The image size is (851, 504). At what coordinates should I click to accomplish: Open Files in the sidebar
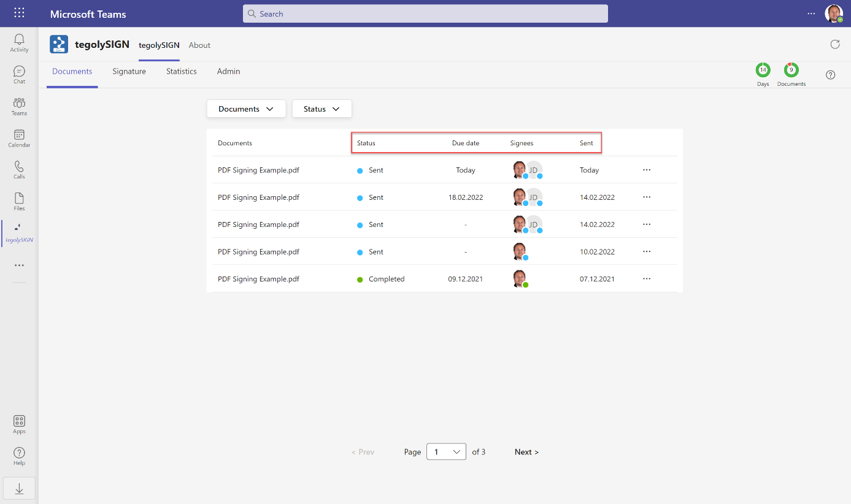19,202
